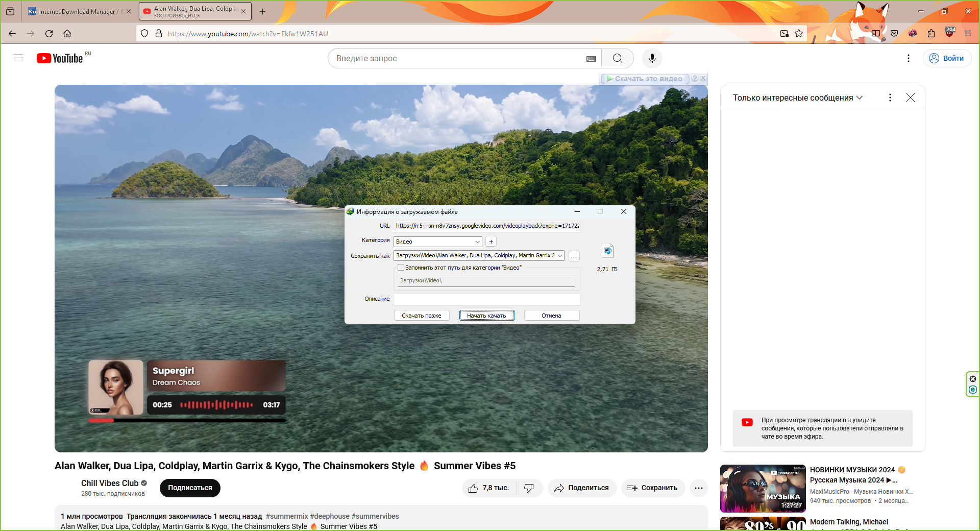The width and height of the screenshot is (980, 531).
Task: Reload the page in Firefox
Action: pyautogui.click(x=49, y=34)
